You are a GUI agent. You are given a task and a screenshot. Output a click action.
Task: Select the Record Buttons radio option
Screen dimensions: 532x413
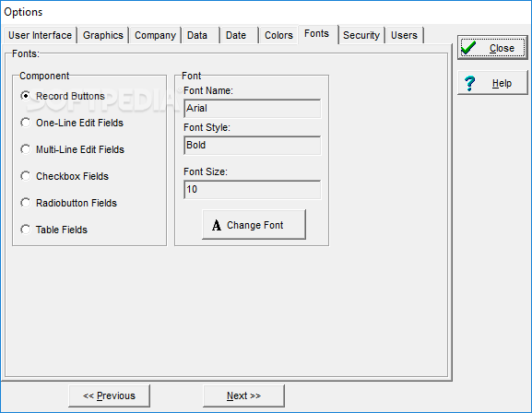point(26,96)
